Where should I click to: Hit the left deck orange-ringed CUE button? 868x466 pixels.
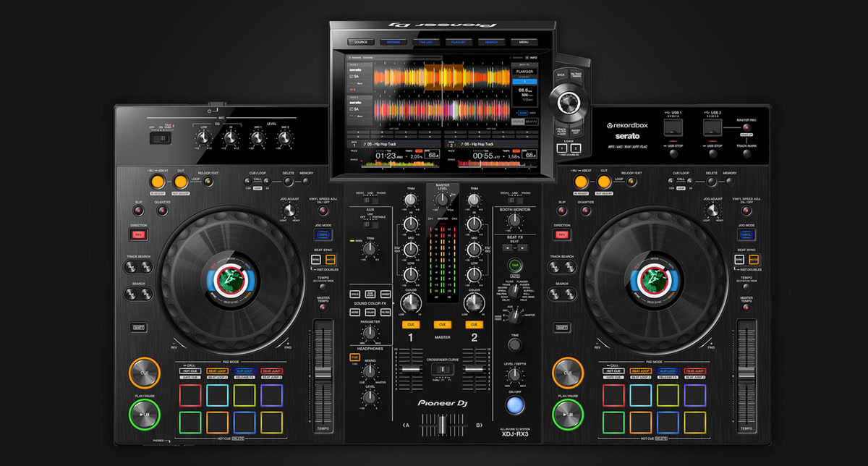[x=144, y=373]
